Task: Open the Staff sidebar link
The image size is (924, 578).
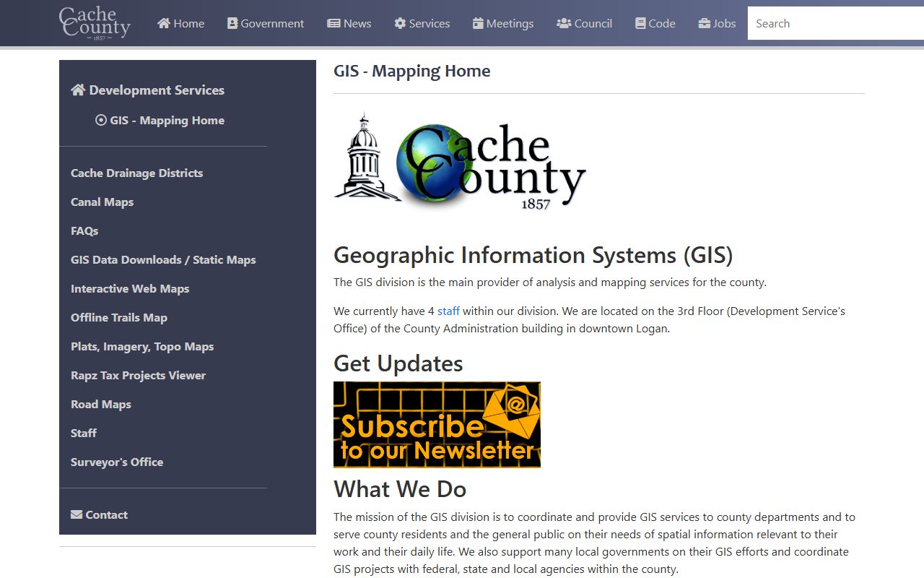Action: [84, 433]
